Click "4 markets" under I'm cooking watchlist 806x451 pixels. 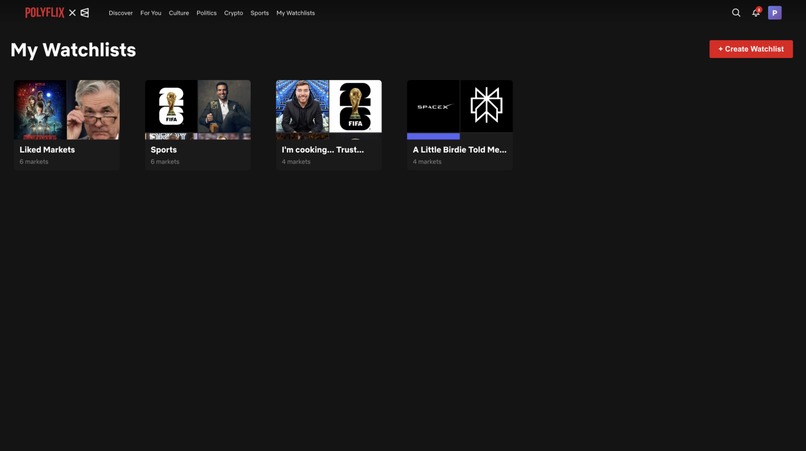point(296,161)
